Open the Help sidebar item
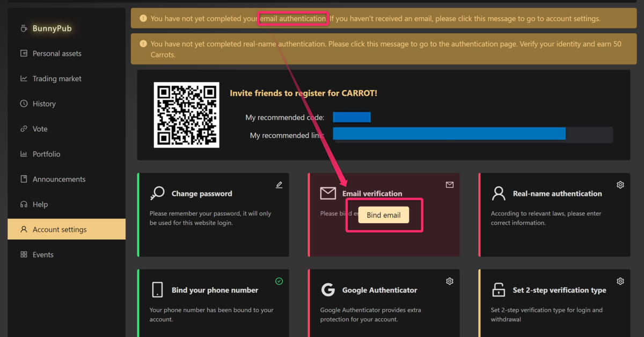The image size is (644, 337). pos(67,204)
